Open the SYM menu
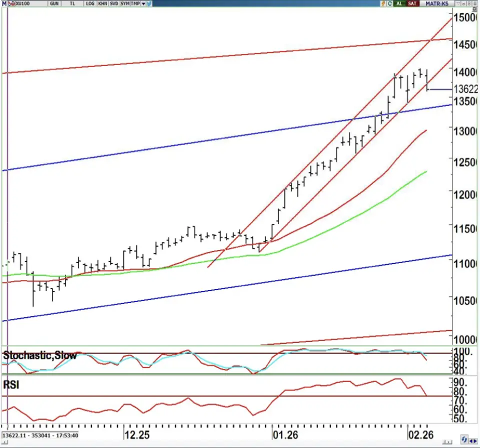 [x=125, y=3]
